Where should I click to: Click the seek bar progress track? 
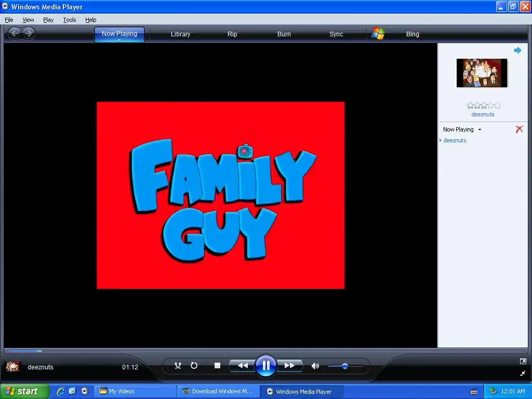[265, 351]
